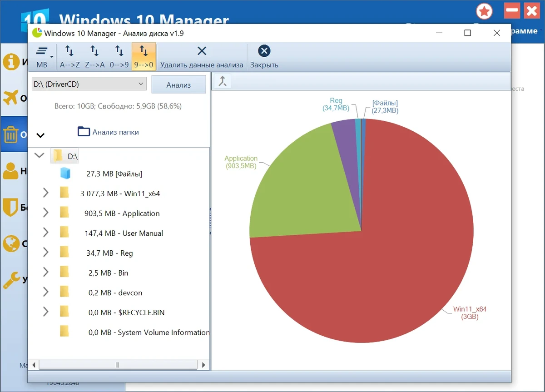Click the red star icon in main window

[x=485, y=11]
